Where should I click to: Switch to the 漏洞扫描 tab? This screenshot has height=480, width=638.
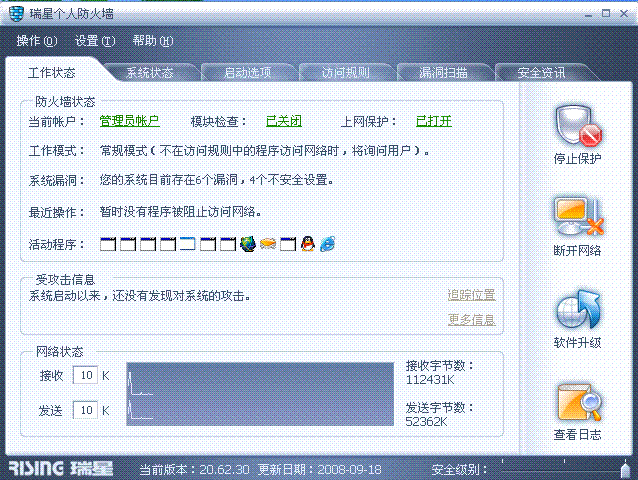point(444,72)
